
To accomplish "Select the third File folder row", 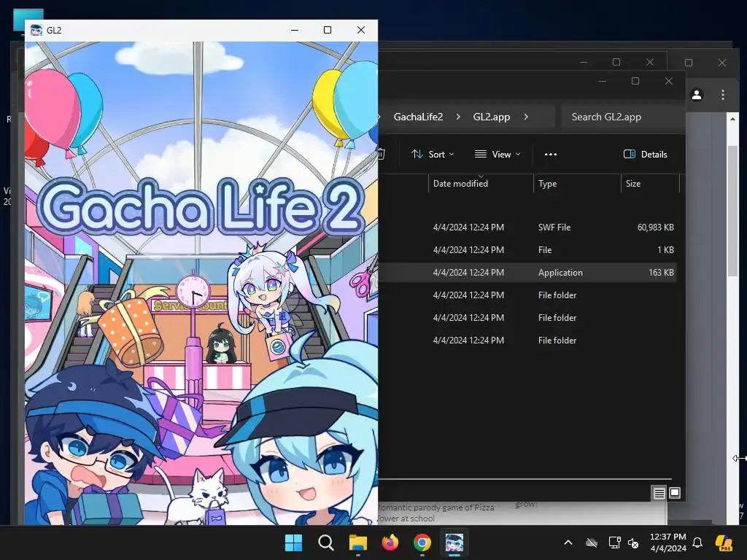I will pos(528,341).
